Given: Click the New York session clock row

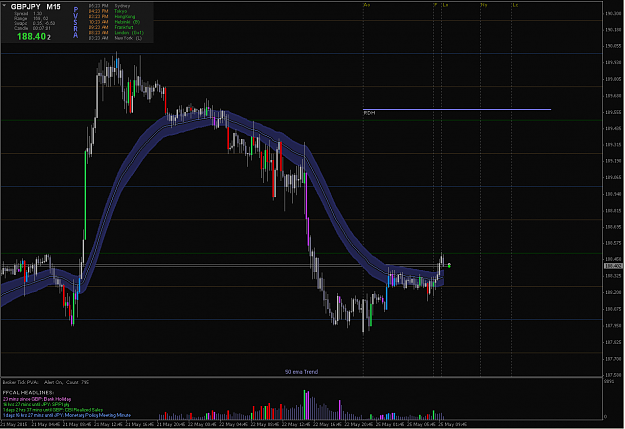Looking at the screenshot, I should (115, 38).
